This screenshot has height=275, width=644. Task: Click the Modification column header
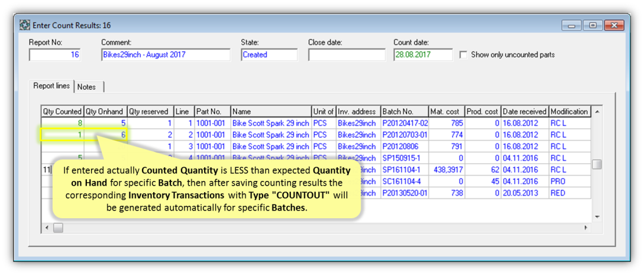tap(569, 111)
